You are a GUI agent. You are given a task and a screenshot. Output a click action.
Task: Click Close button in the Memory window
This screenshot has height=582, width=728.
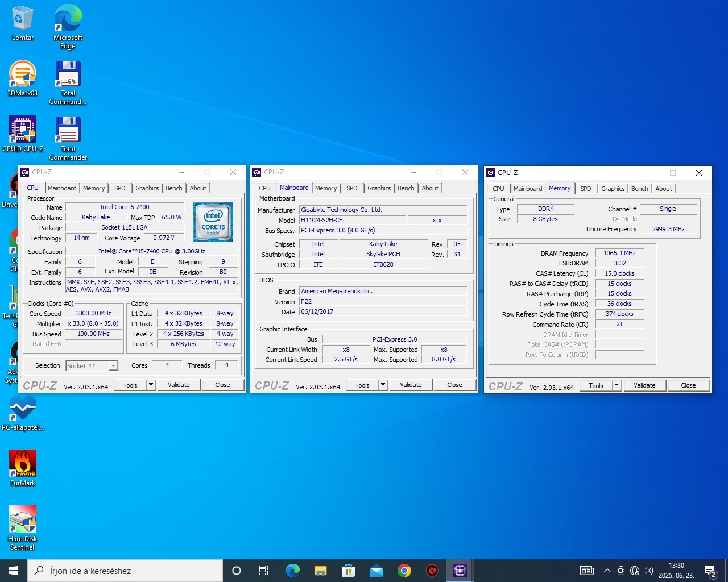[688, 385]
